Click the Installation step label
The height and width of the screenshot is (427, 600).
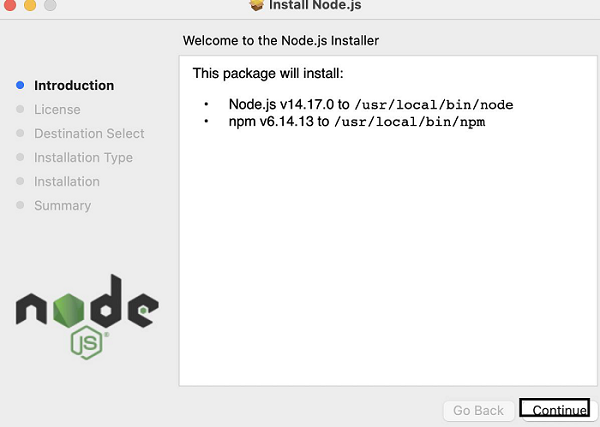[67, 182]
